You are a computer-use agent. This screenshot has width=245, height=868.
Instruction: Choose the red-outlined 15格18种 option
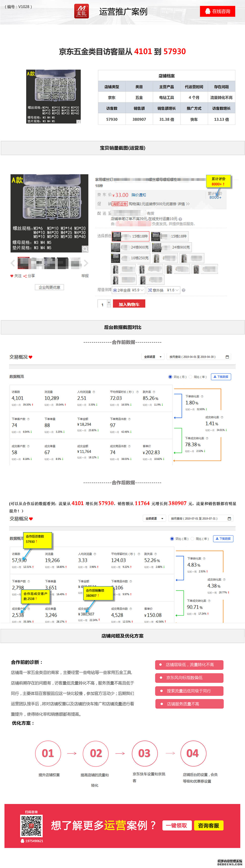coord(130,236)
